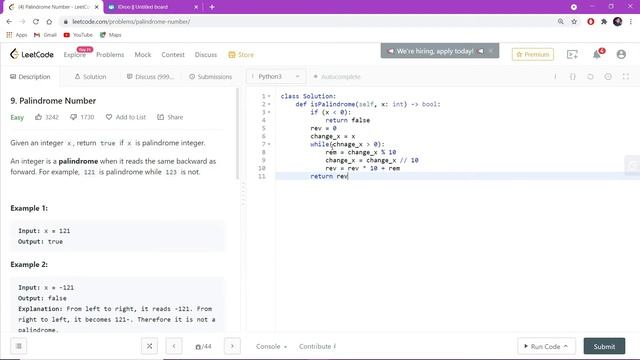
Task: Switch to the Submissions tab
Action: (x=211, y=77)
